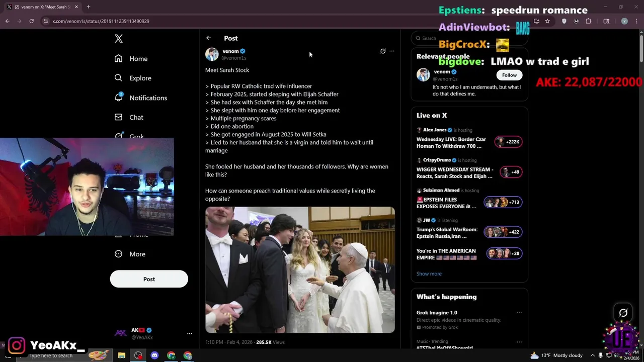The width and height of the screenshot is (644, 362).
Task: Click Show more under Live on X
Action: (x=429, y=274)
